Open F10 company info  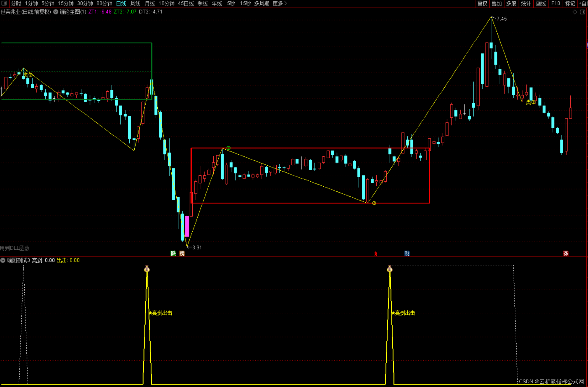pos(556,3)
